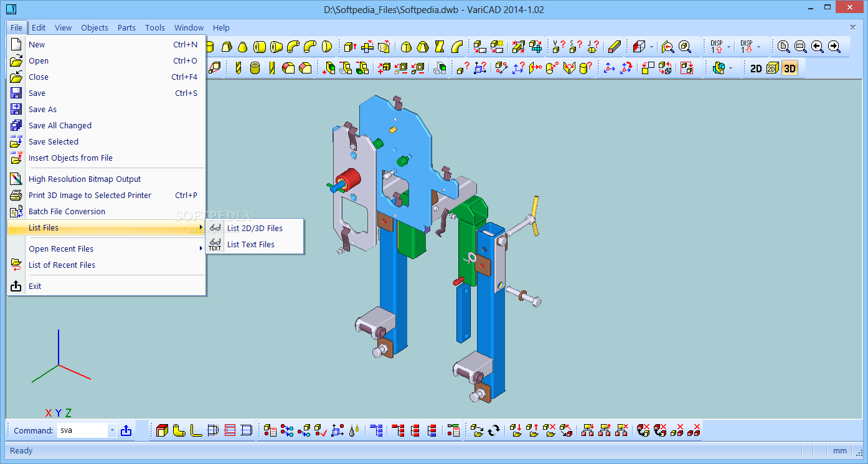Select List Text Files submenu item
The image size is (868, 464).
tap(255, 244)
